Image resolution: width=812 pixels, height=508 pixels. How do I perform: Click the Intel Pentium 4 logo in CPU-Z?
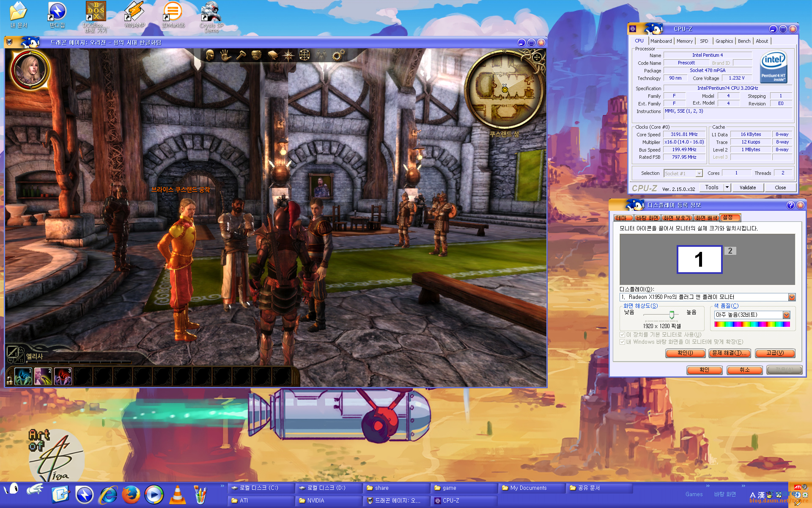coord(774,67)
